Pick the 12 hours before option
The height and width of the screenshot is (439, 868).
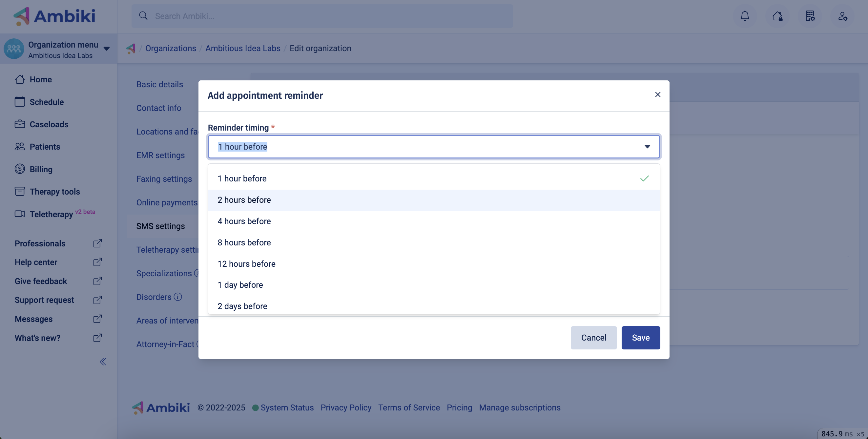coord(246,264)
